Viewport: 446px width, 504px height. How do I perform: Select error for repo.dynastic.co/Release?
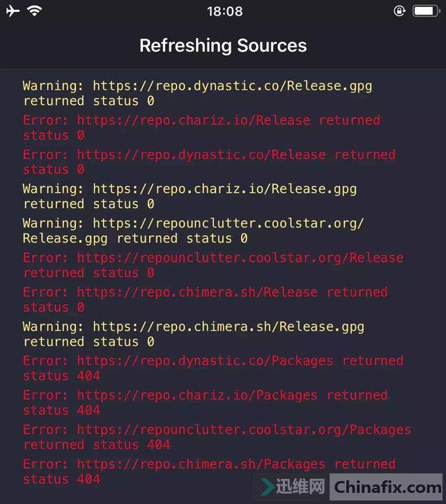(209, 162)
